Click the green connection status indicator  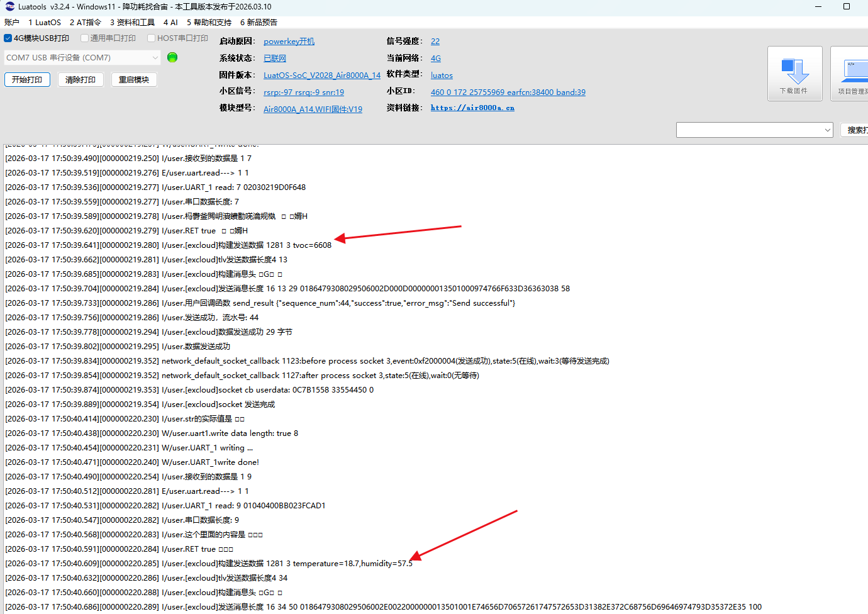coord(172,57)
